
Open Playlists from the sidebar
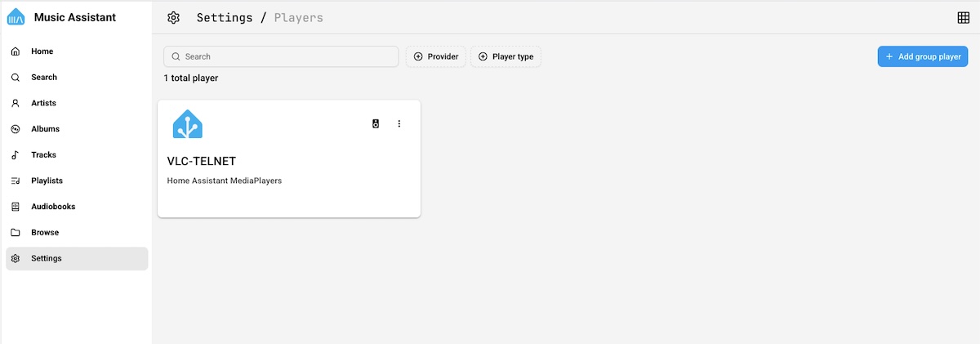(x=47, y=181)
